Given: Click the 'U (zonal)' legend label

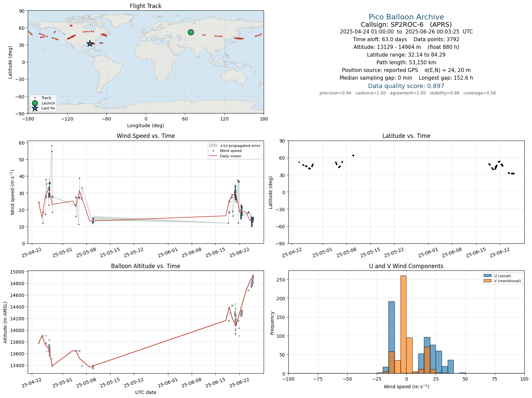Looking at the screenshot, I should (503, 276).
